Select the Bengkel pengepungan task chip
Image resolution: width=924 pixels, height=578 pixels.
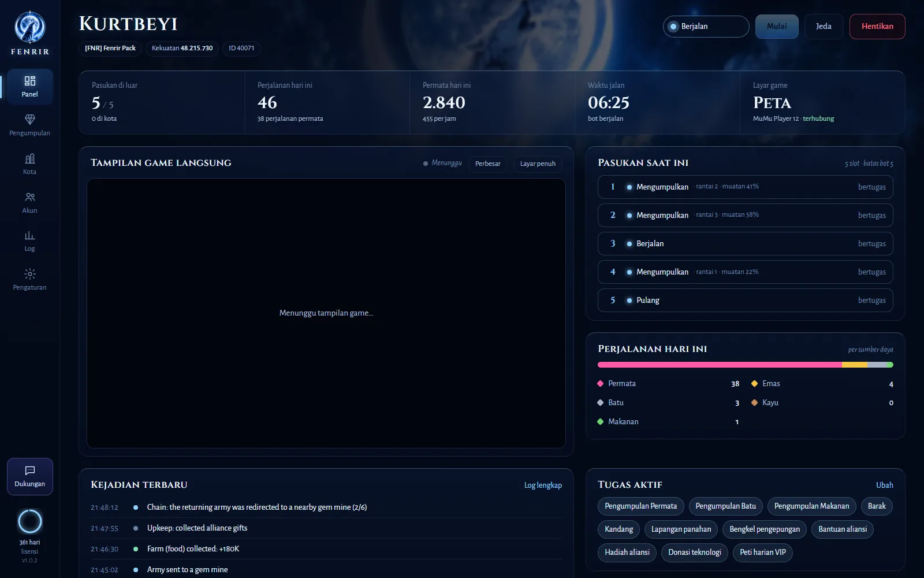pyautogui.click(x=765, y=529)
